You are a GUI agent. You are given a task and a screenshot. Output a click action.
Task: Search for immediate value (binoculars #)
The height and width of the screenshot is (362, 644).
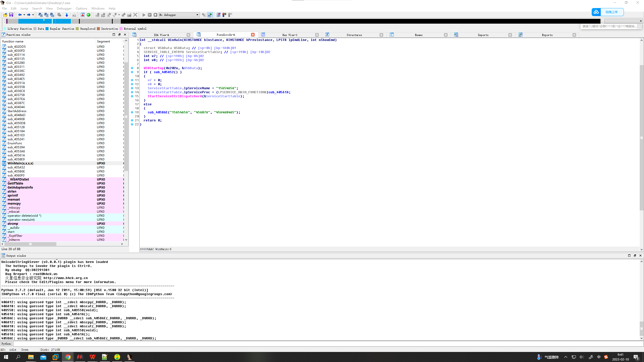tap(40, 15)
